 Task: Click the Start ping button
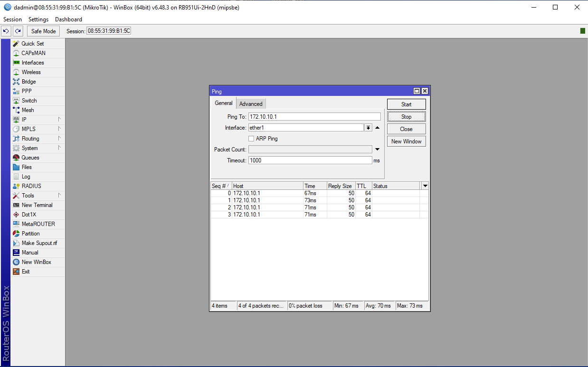click(407, 104)
